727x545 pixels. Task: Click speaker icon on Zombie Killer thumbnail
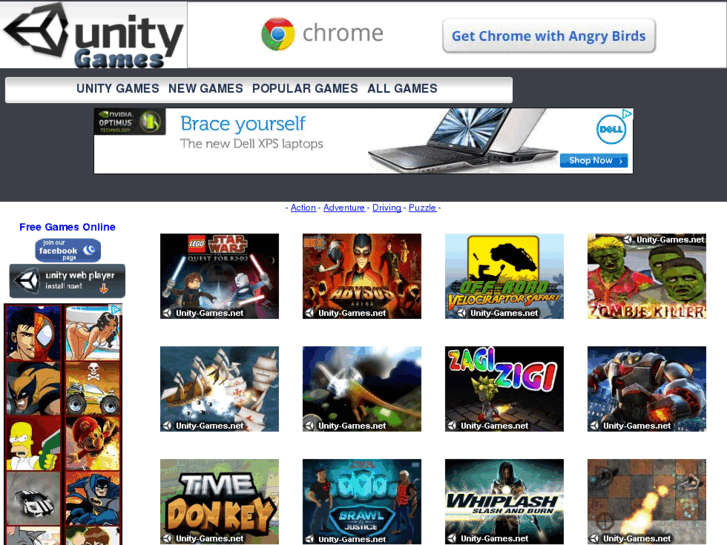(628, 240)
